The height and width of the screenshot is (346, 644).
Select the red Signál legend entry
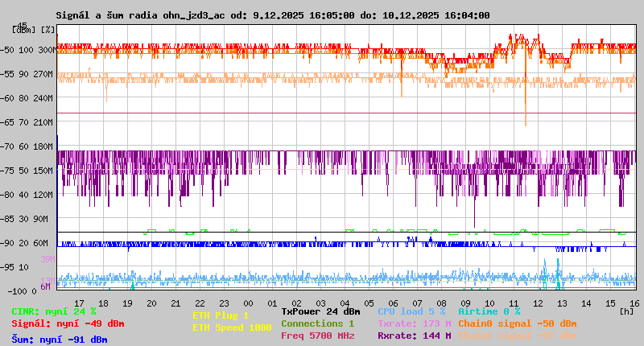coord(68,323)
